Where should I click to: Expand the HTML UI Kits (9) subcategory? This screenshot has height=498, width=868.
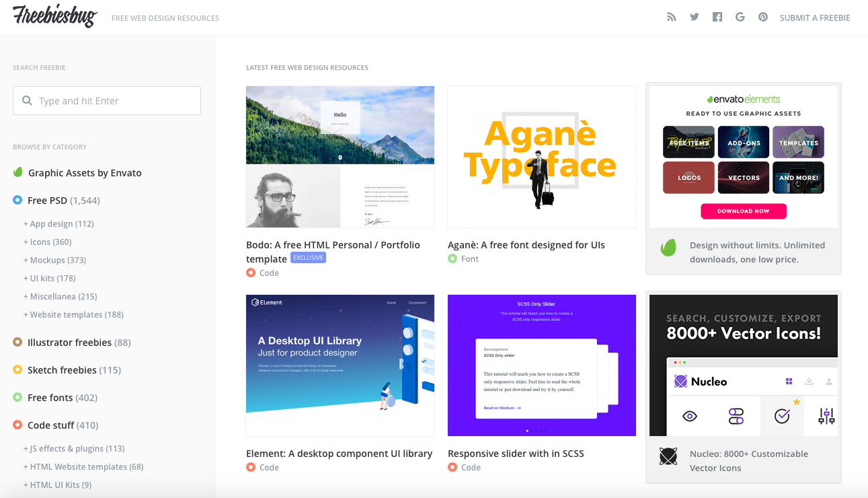point(57,485)
